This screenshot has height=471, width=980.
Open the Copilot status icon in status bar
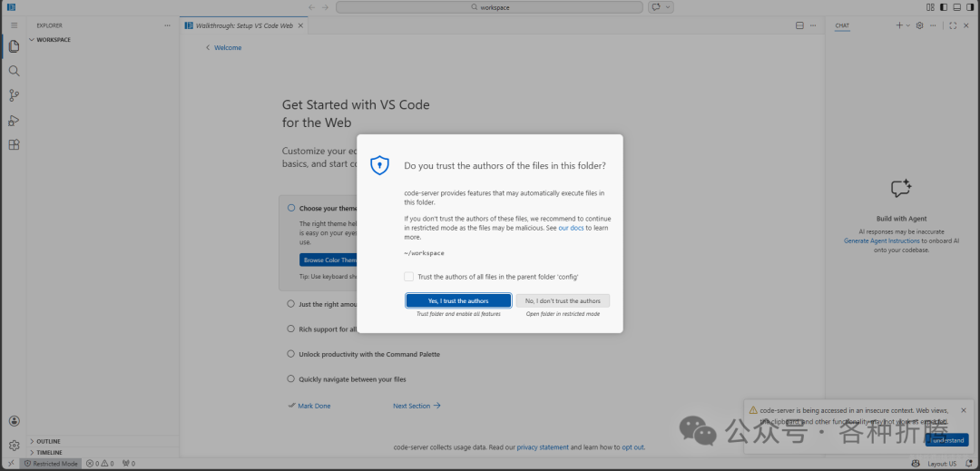click(916, 464)
